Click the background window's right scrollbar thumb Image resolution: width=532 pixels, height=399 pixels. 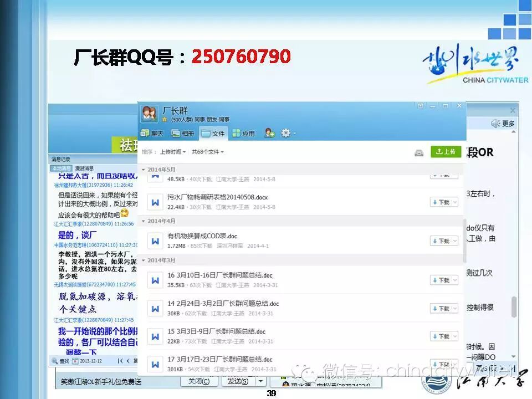coord(514,307)
